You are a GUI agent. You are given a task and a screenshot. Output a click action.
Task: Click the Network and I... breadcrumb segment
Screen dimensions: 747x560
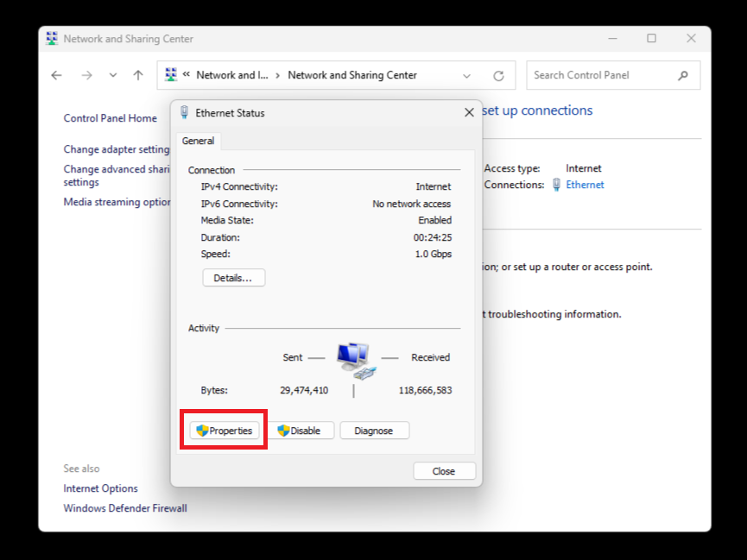pyautogui.click(x=231, y=75)
